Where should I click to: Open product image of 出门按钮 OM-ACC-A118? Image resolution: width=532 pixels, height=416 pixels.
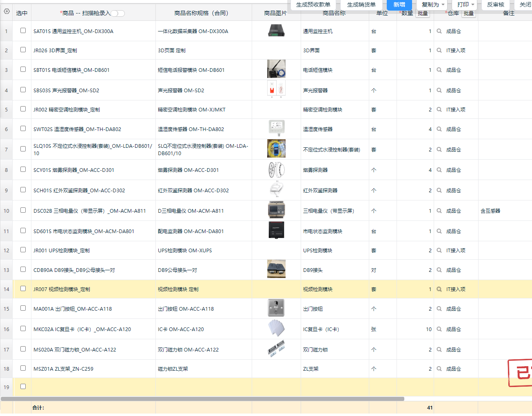276,308
